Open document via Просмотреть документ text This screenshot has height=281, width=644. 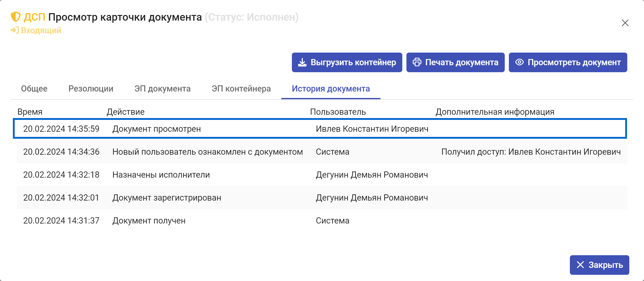point(574,62)
